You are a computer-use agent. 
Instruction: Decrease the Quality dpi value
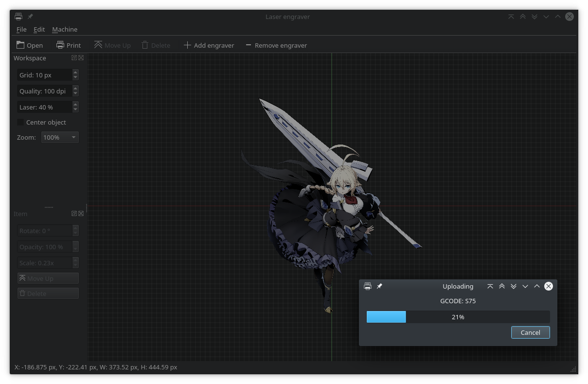coord(75,94)
